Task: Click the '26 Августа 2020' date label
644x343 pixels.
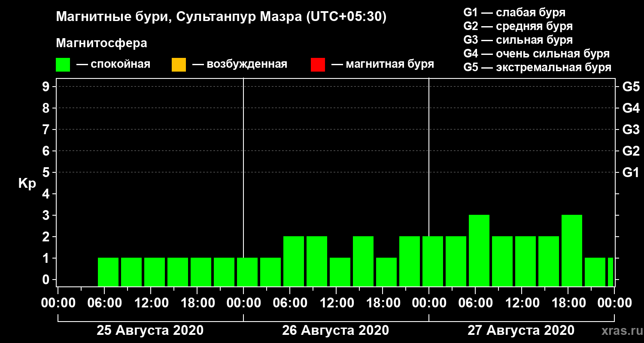Action: (x=336, y=331)
